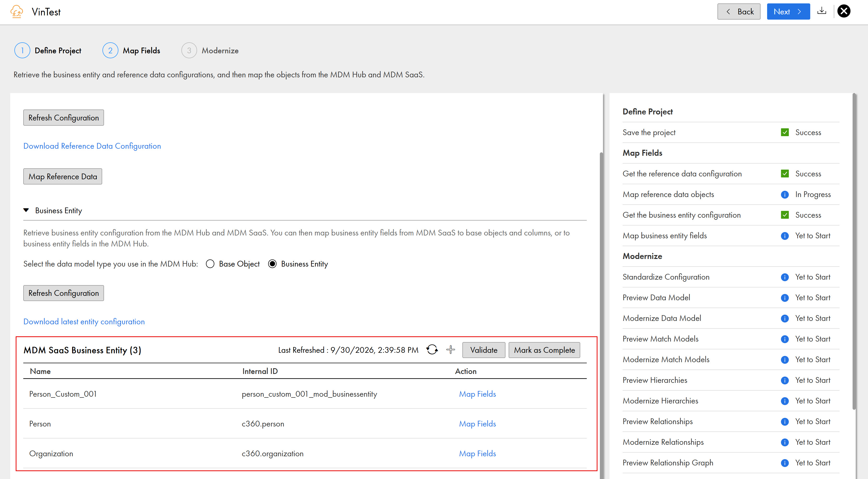
Task: Select the Business Entity radio button
Action: point(272,264)
